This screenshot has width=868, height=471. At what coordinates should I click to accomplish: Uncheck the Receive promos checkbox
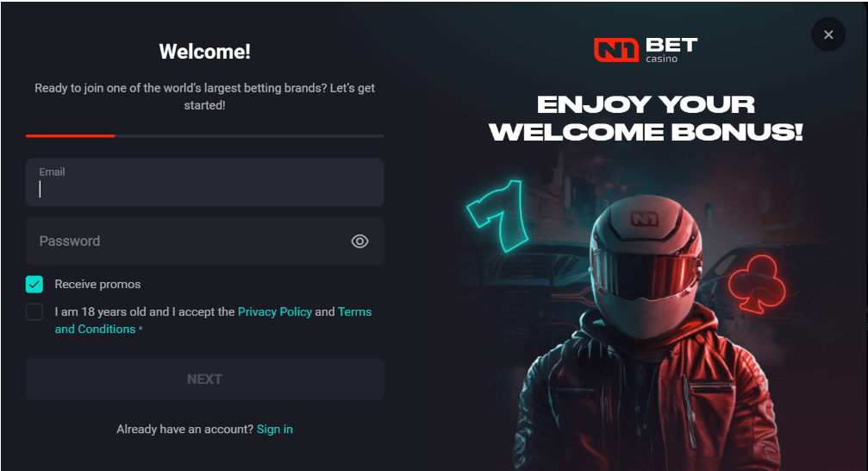click(x=34, y=285)
